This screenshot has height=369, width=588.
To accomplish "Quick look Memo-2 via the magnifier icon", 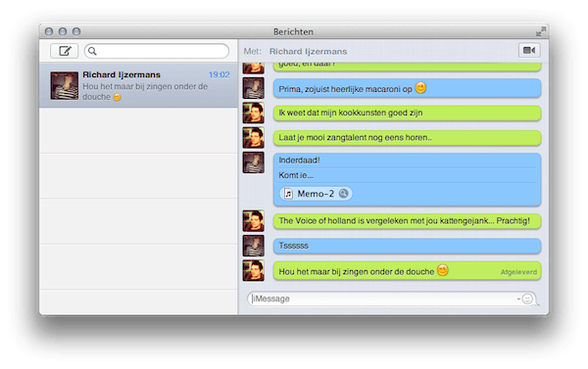I will point(344,193).
